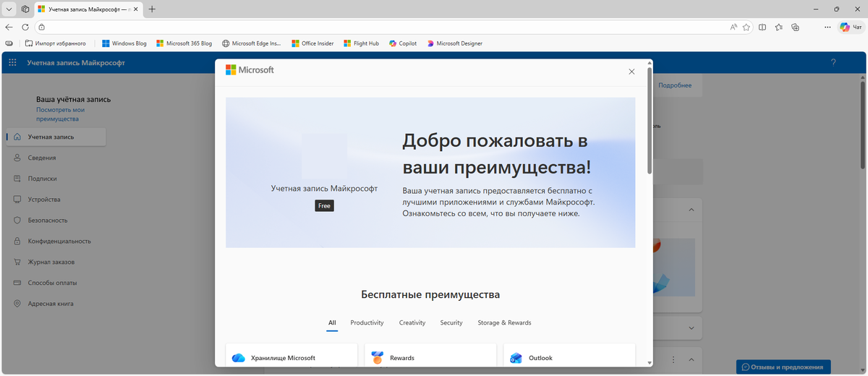Image resolution: width=868 pixels, height=376 pixels.
Task: Go back with the browser back arrow
Action: (x=9, y=27)
